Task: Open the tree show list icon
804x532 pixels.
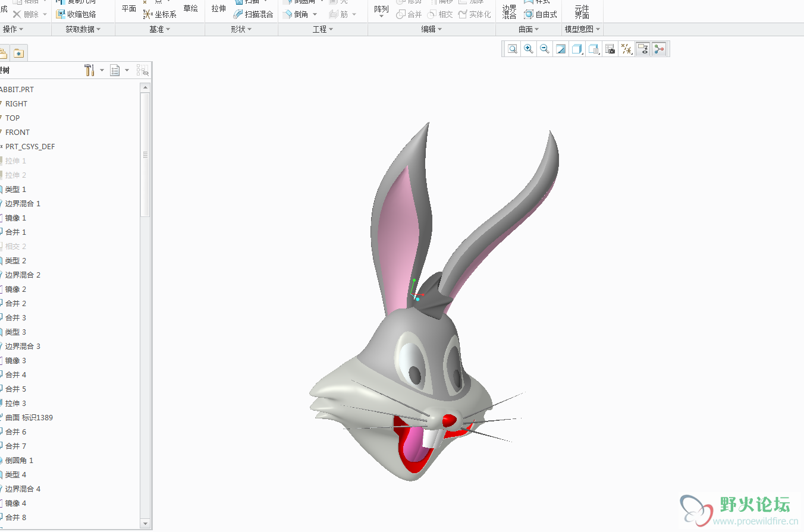Action: coord(115,70)
